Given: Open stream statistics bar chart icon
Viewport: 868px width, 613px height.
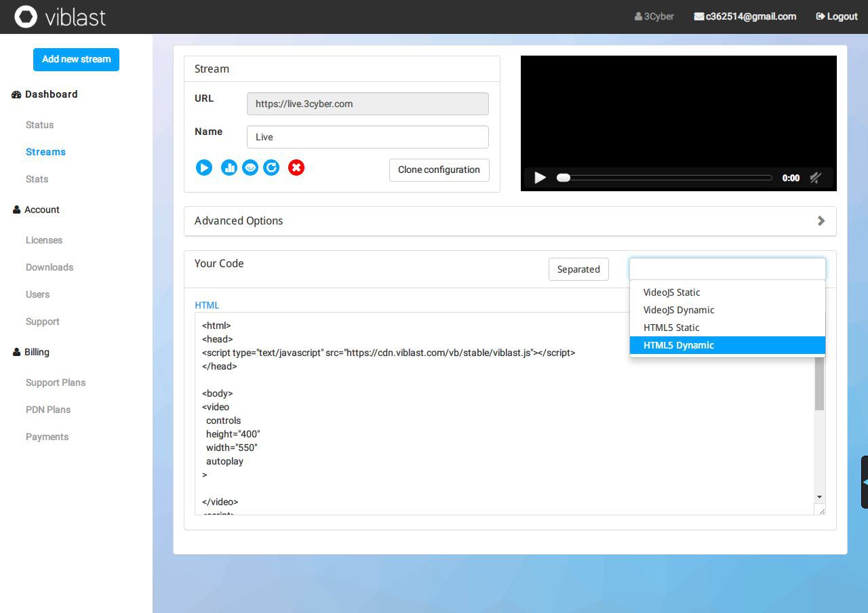Looking at the screenshot, I should pyautogui.click(x=229, y=167).
